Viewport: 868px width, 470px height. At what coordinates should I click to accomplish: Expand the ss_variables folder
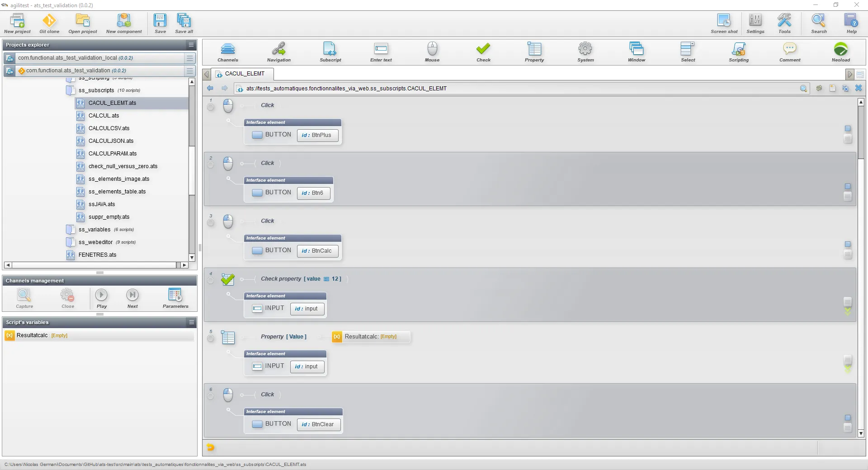(71, 230)
